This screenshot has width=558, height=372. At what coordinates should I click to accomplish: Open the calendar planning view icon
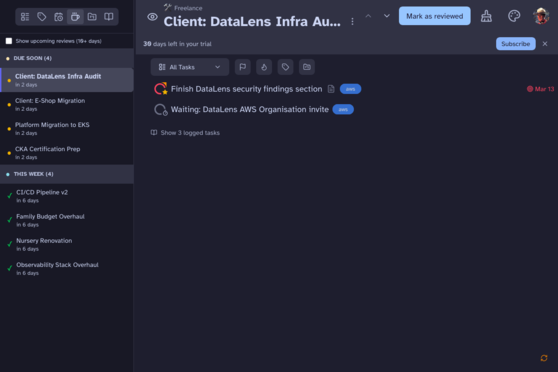click(x=58, y=17)
